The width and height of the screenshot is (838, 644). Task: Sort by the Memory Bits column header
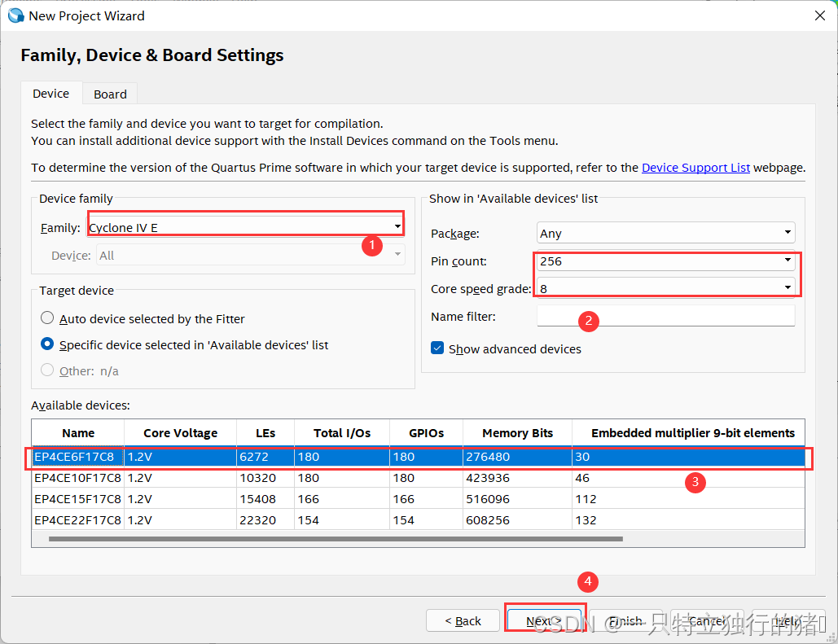tap(517, 433)
